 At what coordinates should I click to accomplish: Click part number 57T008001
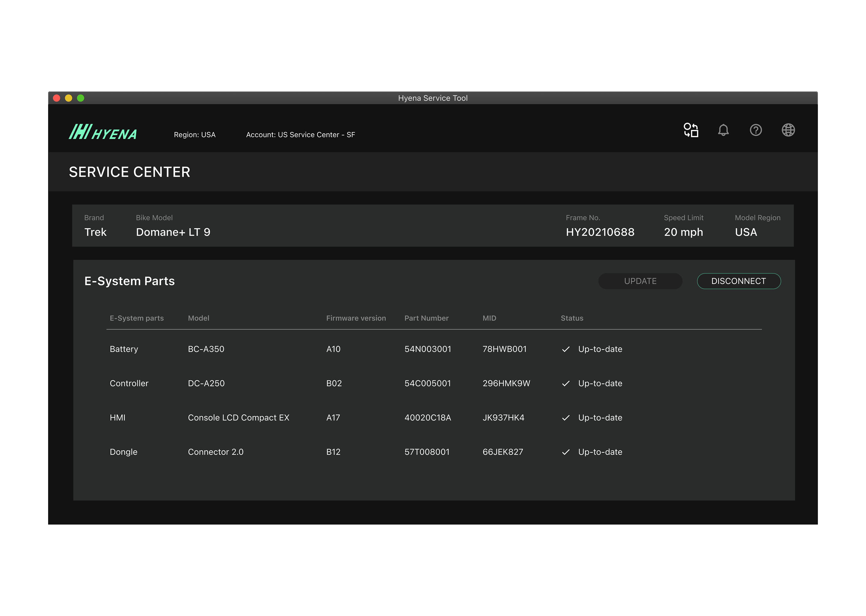(427, 452)
